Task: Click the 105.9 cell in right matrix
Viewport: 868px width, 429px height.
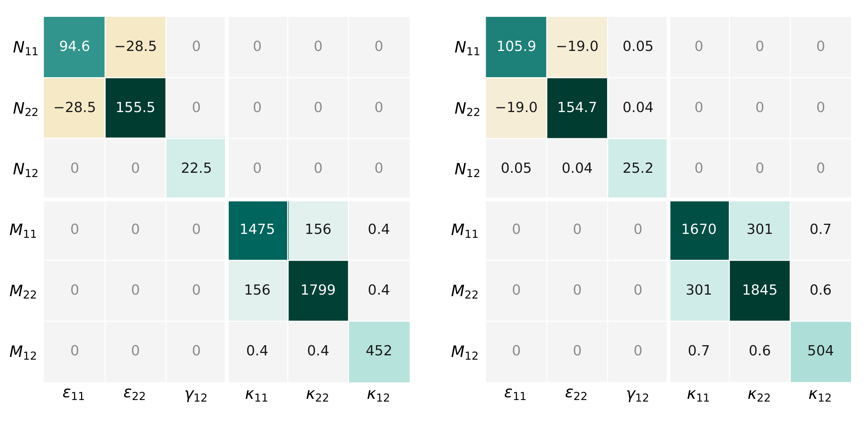Action: [516, 47]
